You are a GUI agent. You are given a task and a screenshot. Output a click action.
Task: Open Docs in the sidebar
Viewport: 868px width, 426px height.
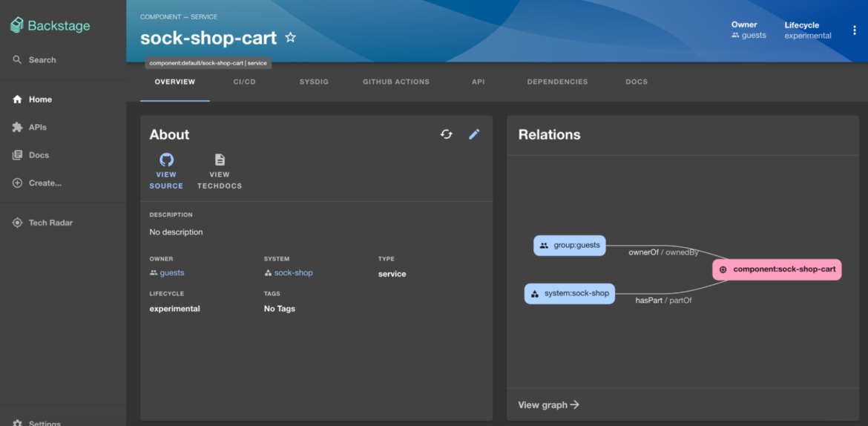(x=31, y=155)
